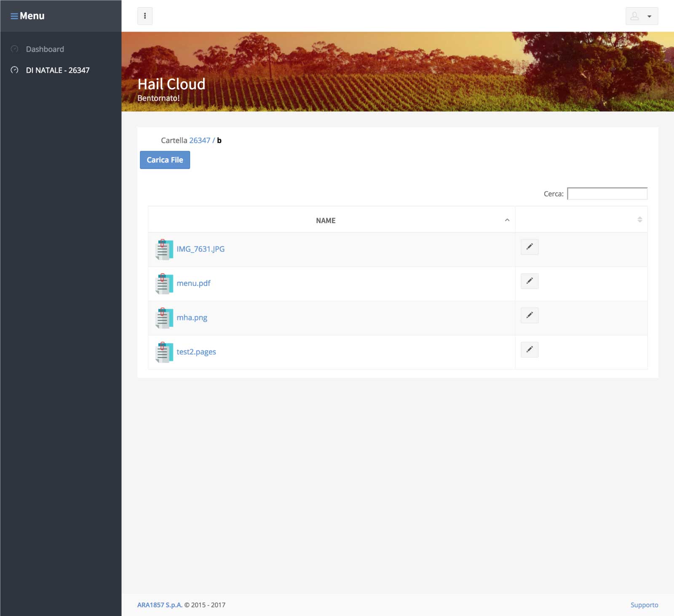
Task: Click the Carica File button
Action: click(165, 160)
